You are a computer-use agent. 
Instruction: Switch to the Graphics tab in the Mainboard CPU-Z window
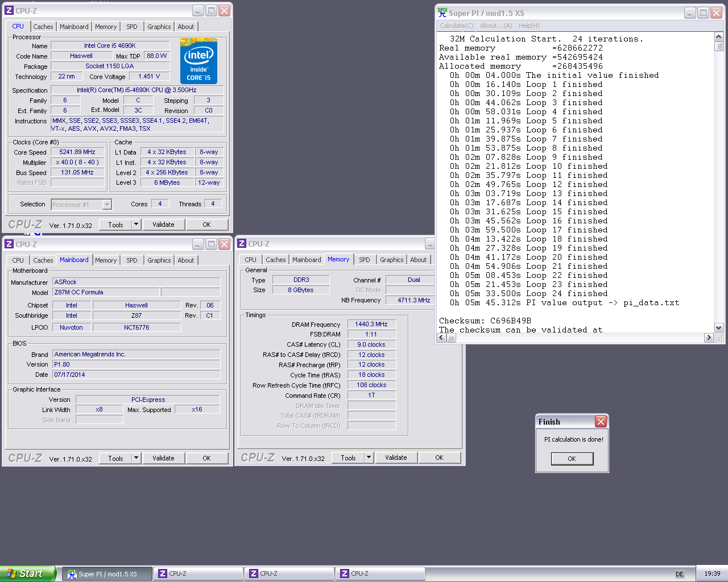coord(159,260)
